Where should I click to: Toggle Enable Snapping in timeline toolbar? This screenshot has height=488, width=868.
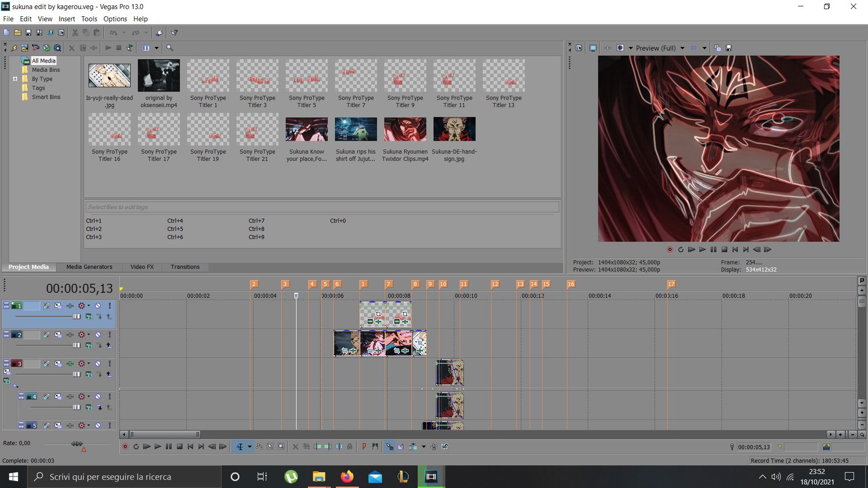tap(389, 446)
